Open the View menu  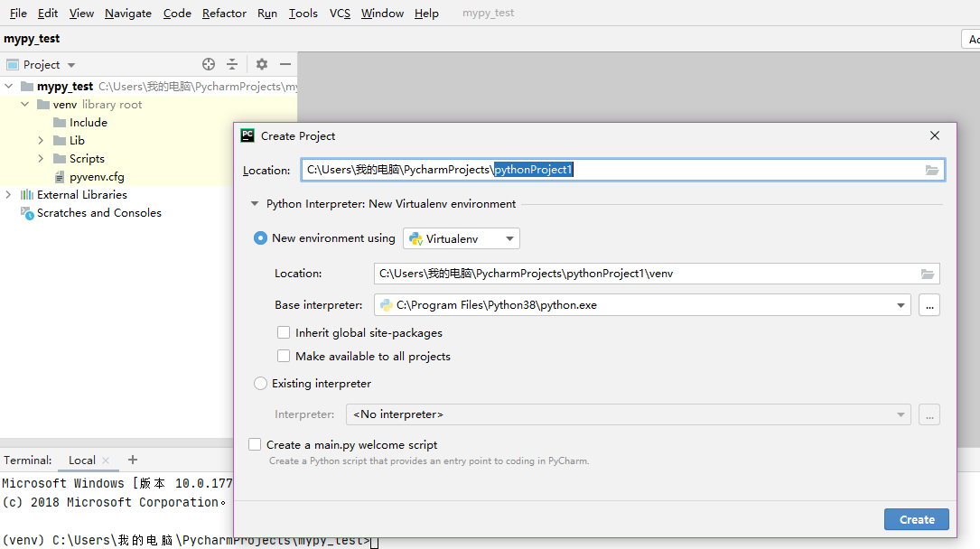[x=81, y=14]
